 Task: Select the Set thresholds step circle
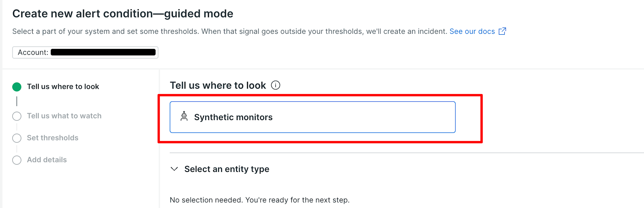[x=17, y=138]
